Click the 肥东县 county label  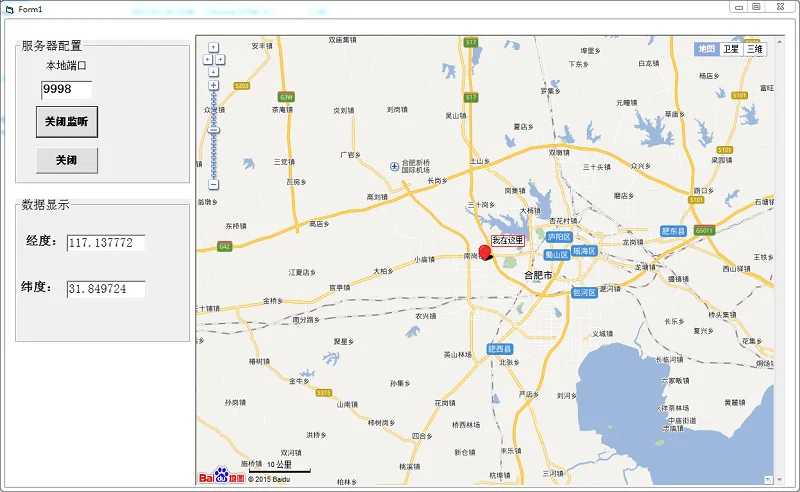coord(673,231)
